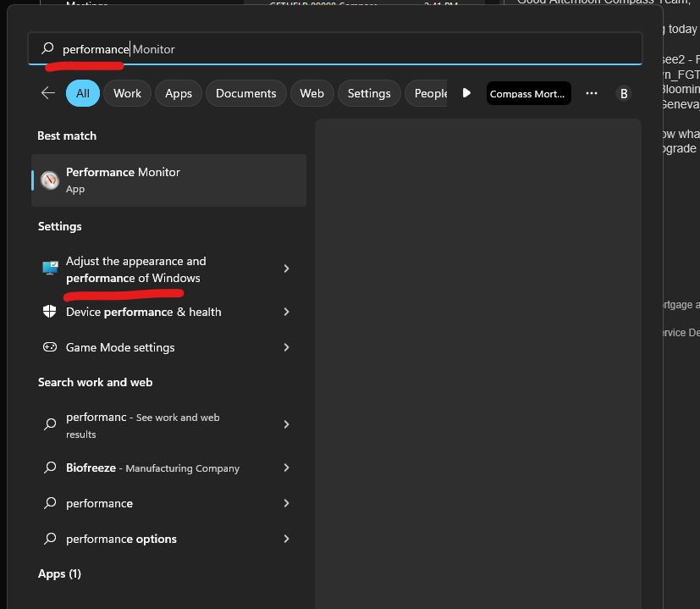The width and height of the screenshot is (700, 609).
Task: Click the search icon beside performanc suggestion
Action: coord(50,424)
